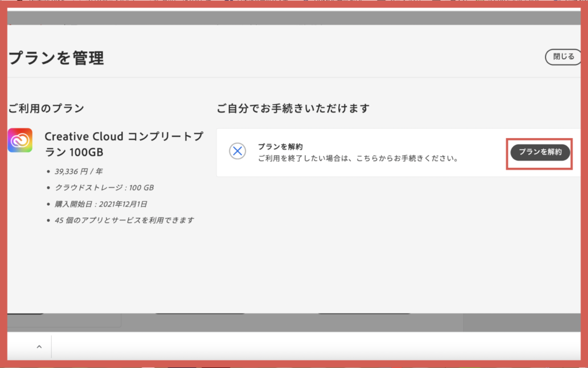Click the 39,336 円 / 年 price text
Image resolution: width=588 pixels, height=368 pixels.
click(78, 171)
